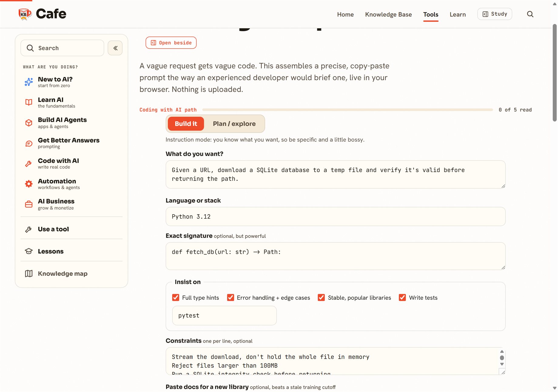The image size is (558, 392).
Task: Open the Learn nav item
Action: point(458,14)
